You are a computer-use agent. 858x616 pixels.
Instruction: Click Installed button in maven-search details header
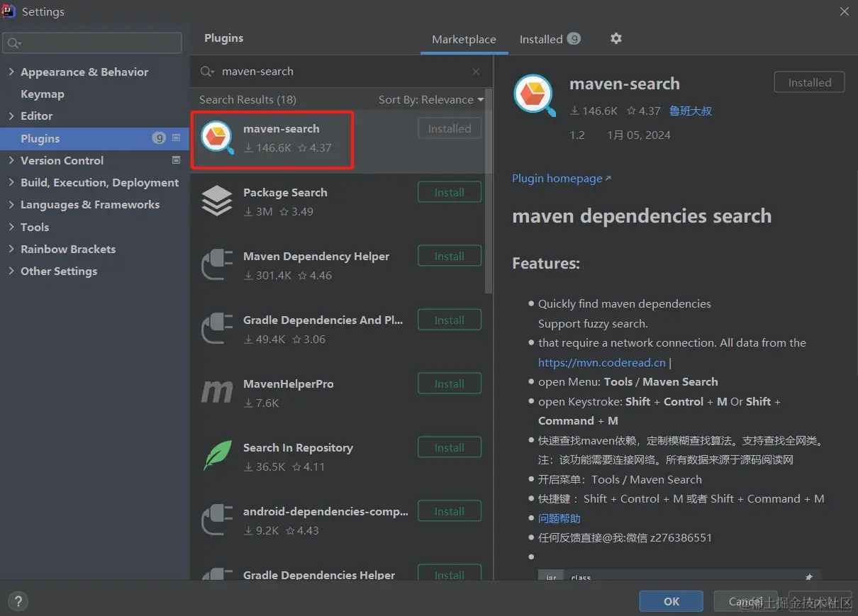pyautogui.click(x=809, y=82)
